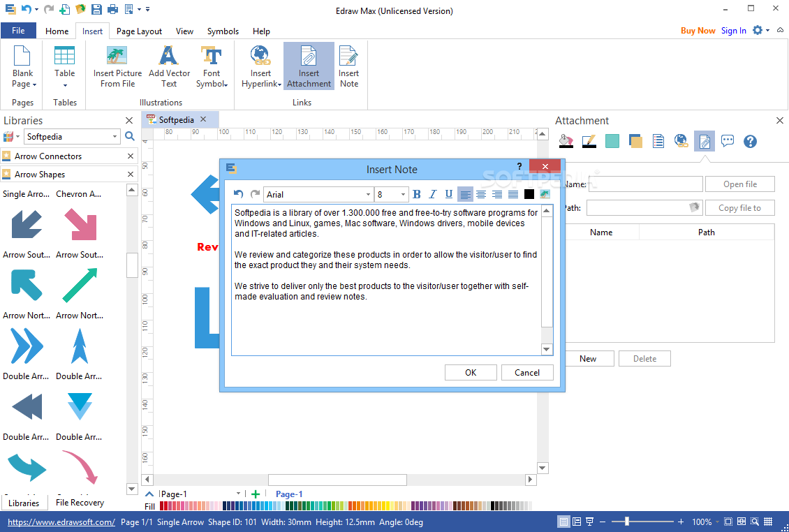Open the edrawsoft.com link in status bar
The height and width of the screenshot is (532, 789).
[x=61, y=522]
